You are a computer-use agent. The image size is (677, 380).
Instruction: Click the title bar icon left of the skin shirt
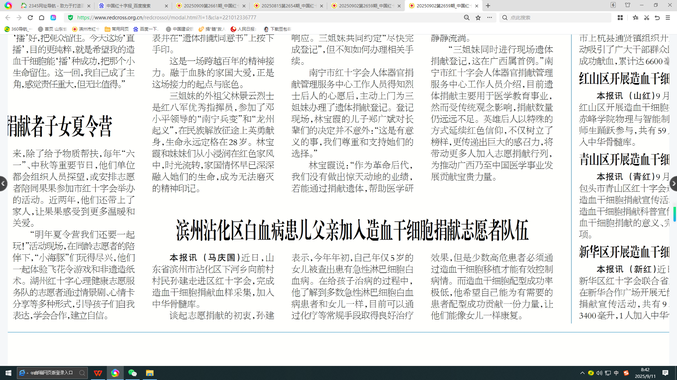coord(613,5)
